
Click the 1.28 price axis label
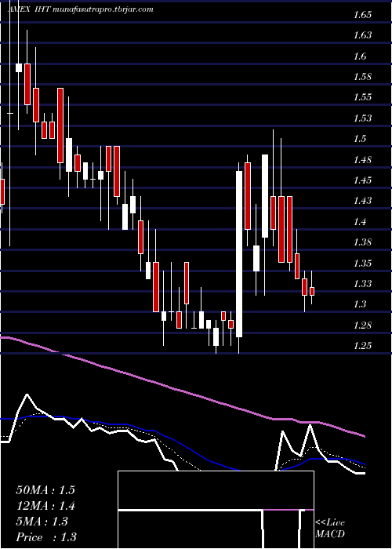pos(362,325)
